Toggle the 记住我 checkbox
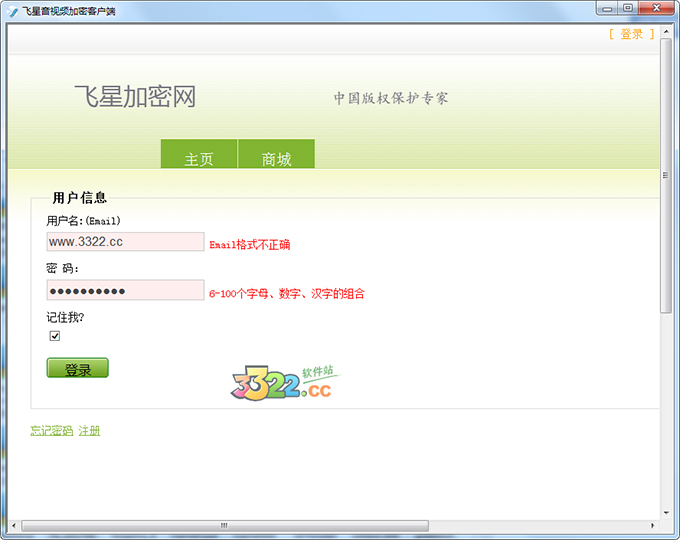 (55, 336)
